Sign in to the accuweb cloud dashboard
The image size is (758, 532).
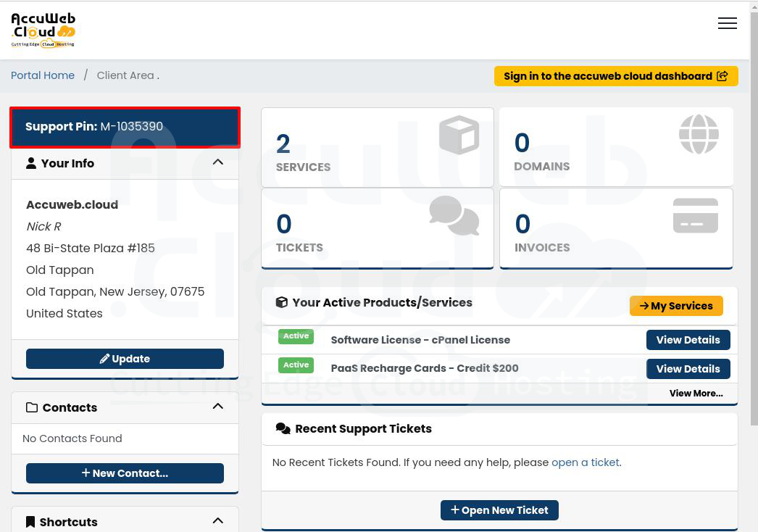click(615, 76)
